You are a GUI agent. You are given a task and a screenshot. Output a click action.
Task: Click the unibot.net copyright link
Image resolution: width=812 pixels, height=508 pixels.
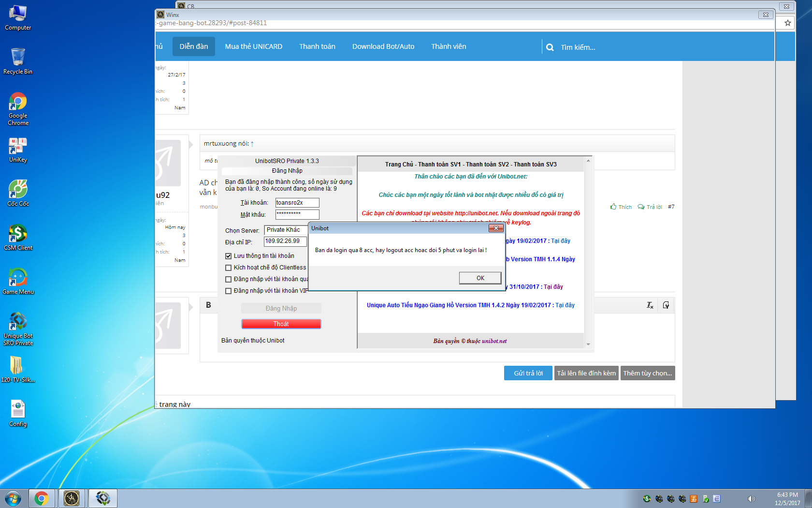[x=494, y=341]
